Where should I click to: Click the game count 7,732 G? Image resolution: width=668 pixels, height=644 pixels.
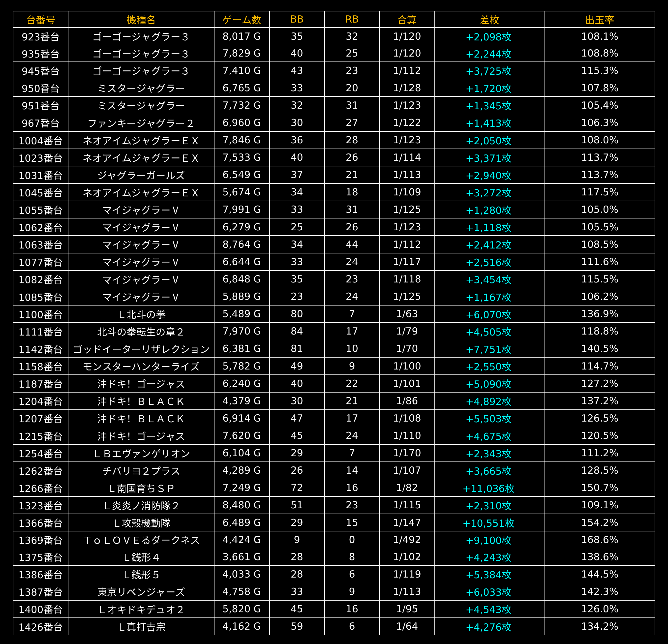242,106
